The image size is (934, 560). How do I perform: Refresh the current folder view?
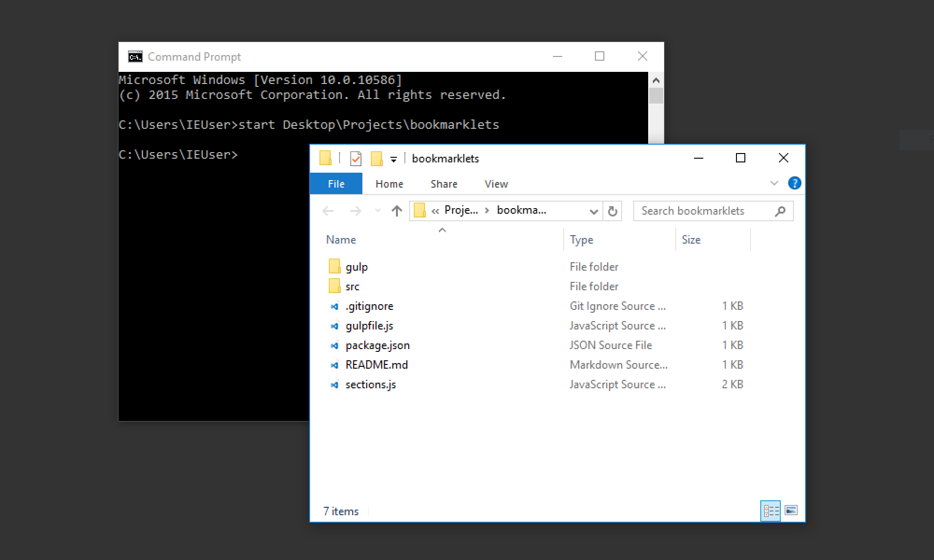[612, 210]
